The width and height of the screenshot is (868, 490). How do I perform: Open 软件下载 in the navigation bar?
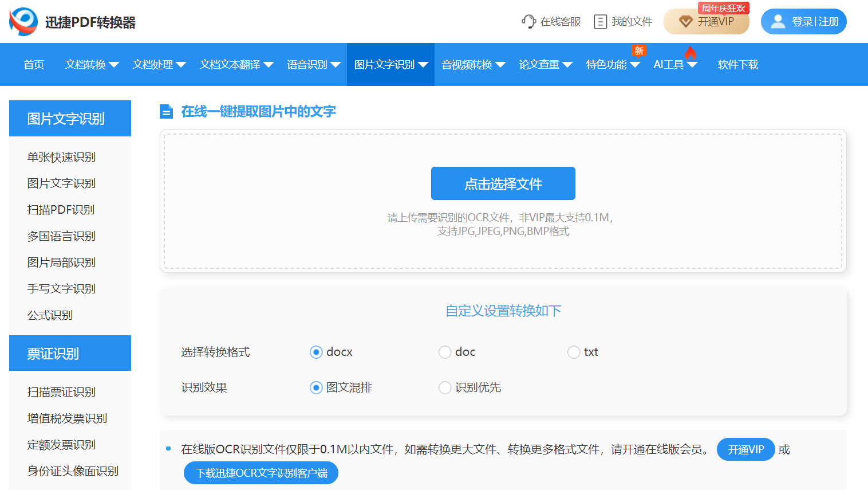[737, 65]
